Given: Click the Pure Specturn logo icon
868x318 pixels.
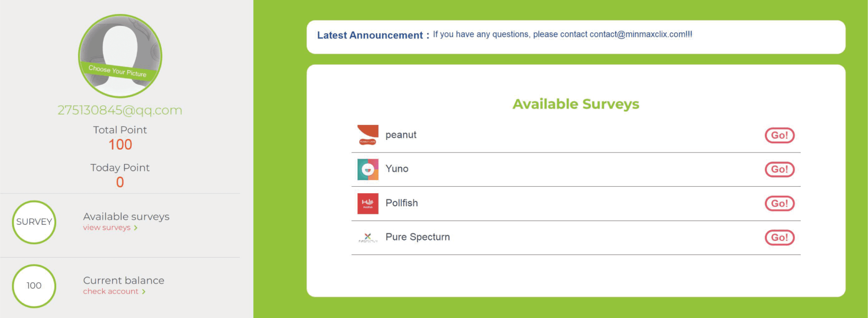Looking at the screenshot, I should [368, 238].
